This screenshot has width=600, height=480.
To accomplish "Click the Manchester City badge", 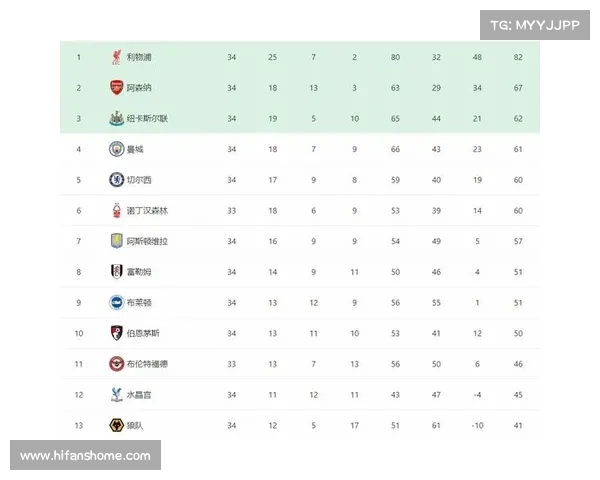I will (116, 149).
